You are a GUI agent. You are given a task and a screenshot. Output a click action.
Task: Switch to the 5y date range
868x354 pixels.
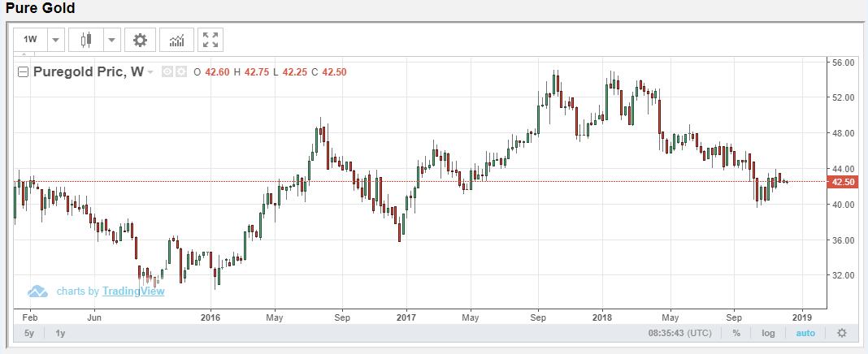pos(29,333)
